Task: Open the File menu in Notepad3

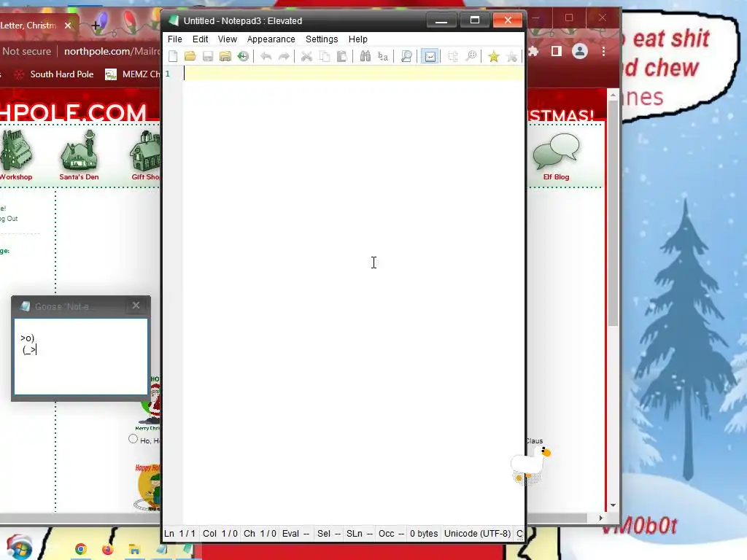Action: click(x=175, y=39)
